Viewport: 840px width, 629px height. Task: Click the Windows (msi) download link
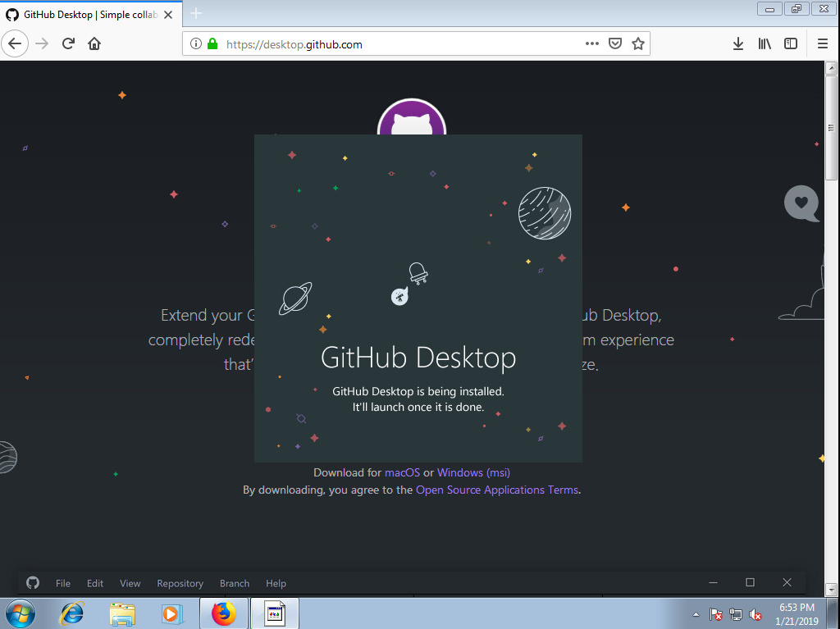[x=473, y=472]
